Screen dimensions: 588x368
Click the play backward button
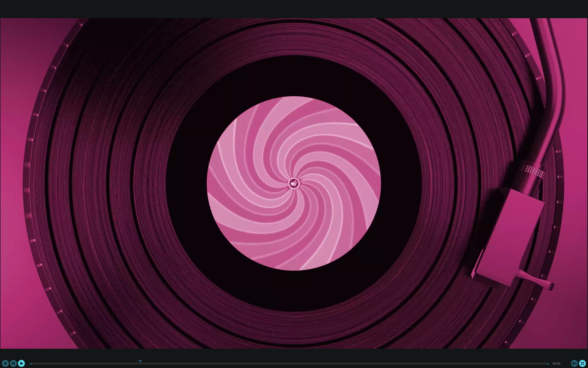coord(5,363)
